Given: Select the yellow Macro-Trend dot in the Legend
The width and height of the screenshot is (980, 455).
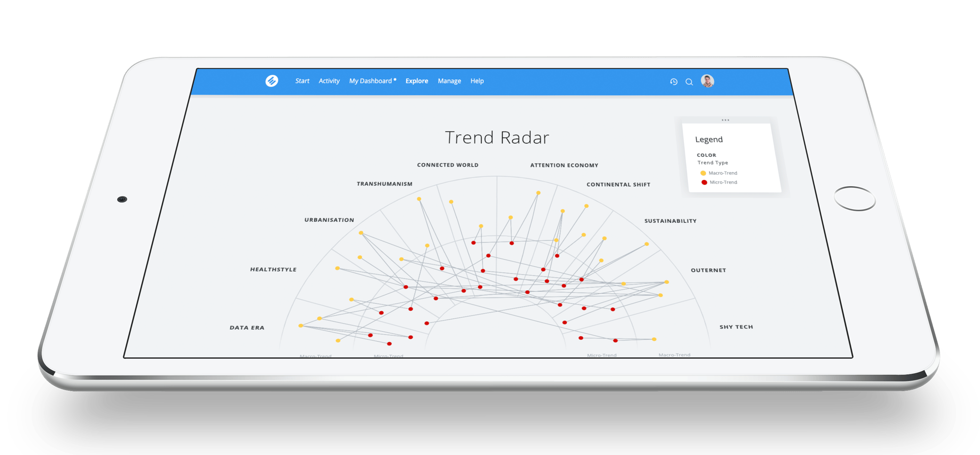Looking at the screenshot, I should pyautogui.click(x=703, y=173).
